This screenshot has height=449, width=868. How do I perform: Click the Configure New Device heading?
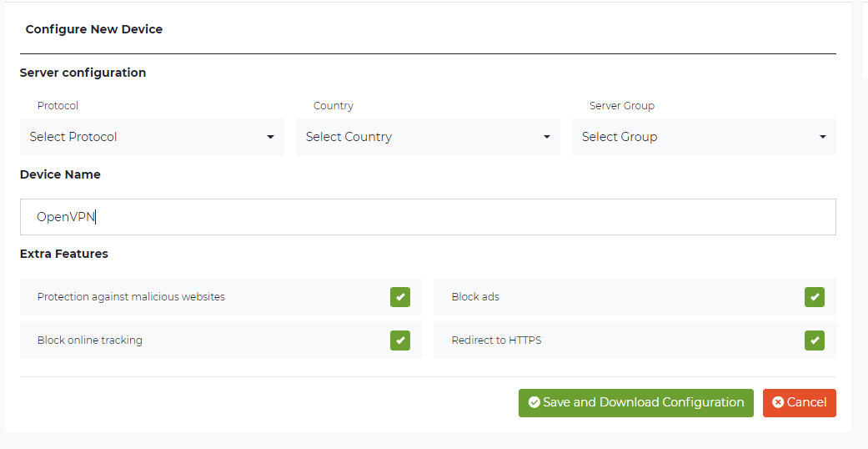[x=94, y=29]
